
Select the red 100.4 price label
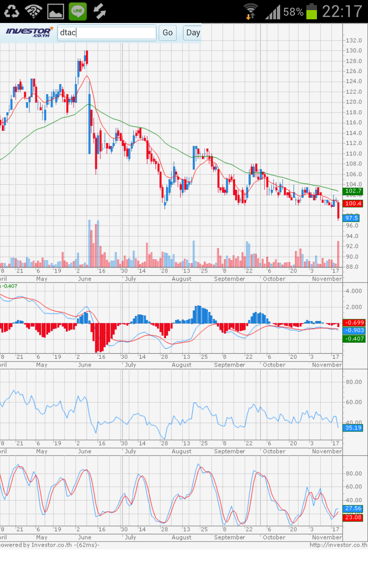coord(354,203)
